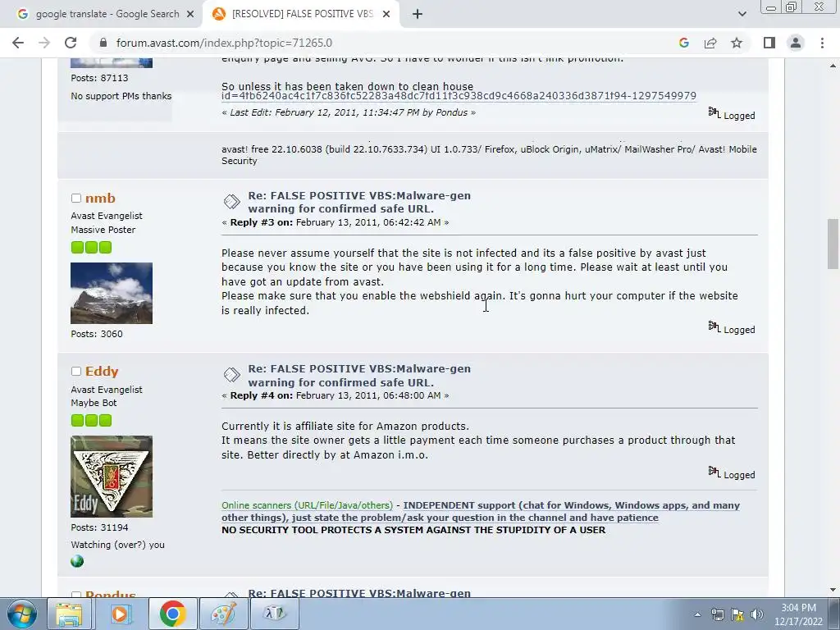View site security padlock info
840x630 pixels.
[103, 43]
